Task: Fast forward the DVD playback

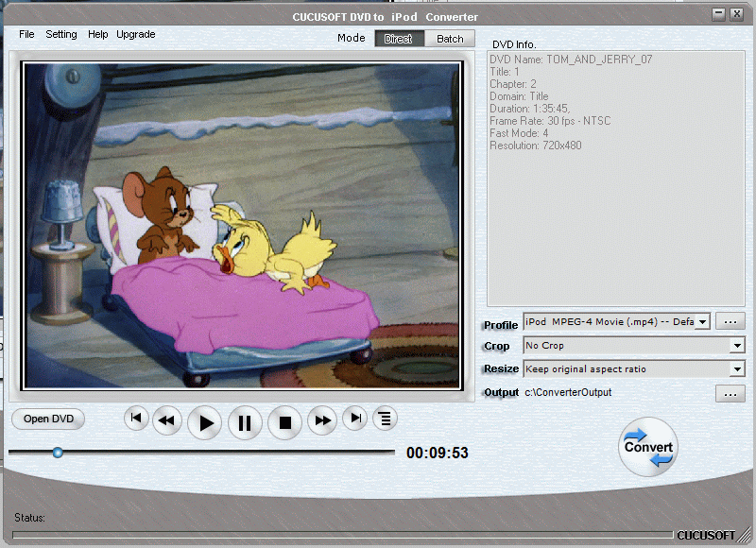Action: click(322, 420)
